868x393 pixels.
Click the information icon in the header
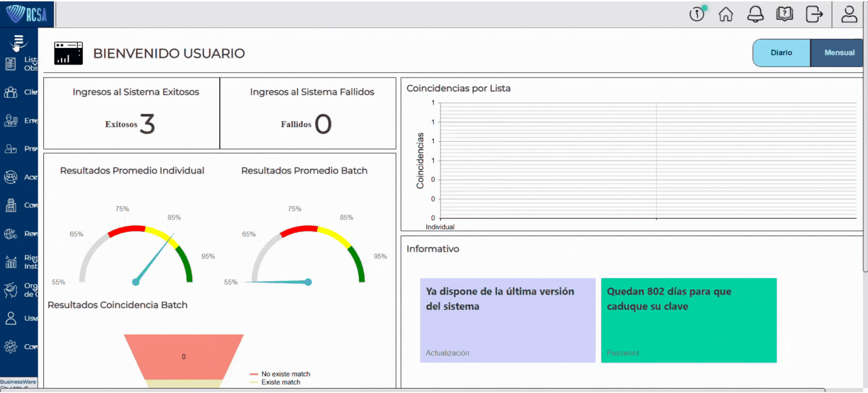(x=697, y=14)
